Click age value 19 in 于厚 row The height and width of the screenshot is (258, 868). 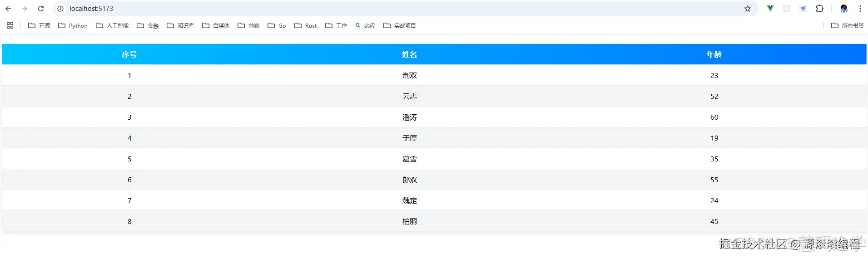714,138
